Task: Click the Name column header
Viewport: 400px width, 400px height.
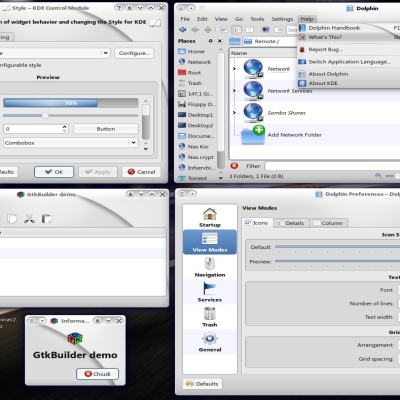Action: click(x=263, y=53)
